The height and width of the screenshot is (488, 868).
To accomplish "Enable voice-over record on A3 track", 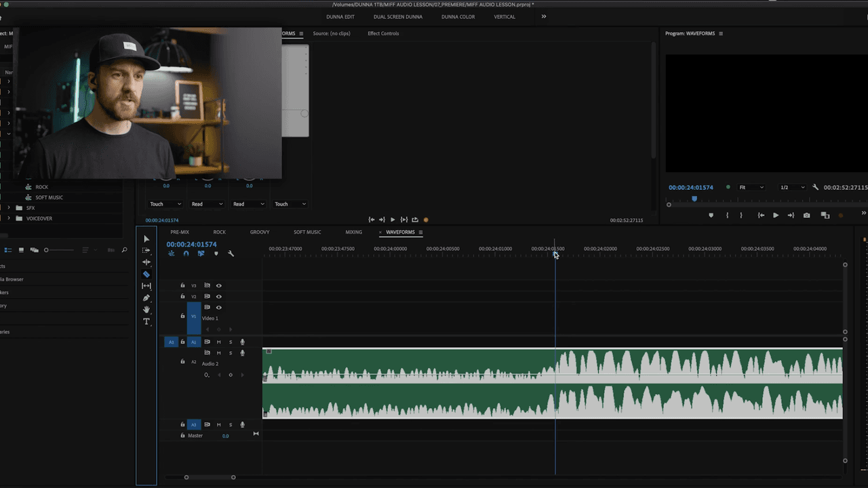I will tap(242, 424).
